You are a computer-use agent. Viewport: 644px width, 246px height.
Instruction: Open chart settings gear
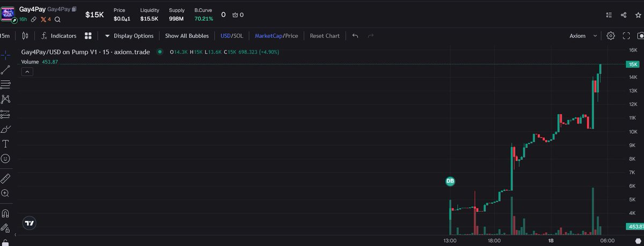click(x=611, y=36)
